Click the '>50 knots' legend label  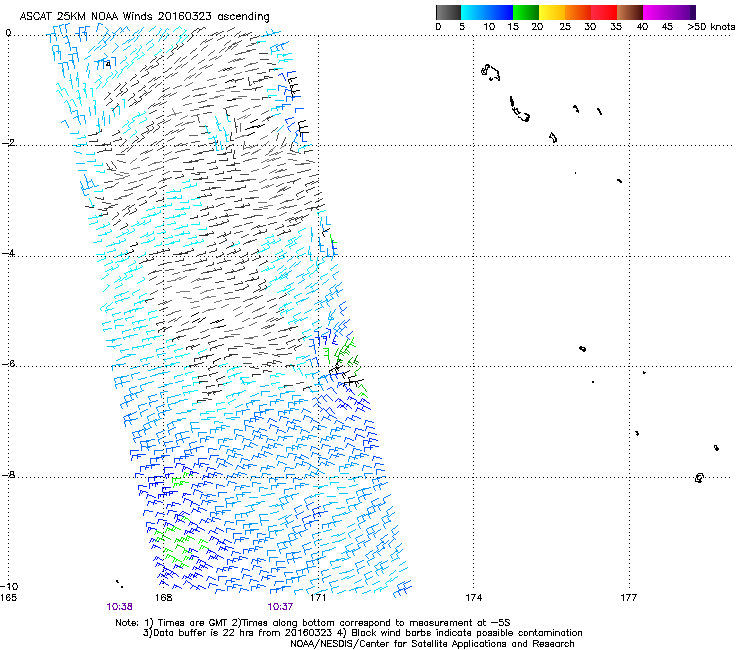coord(711,27)
